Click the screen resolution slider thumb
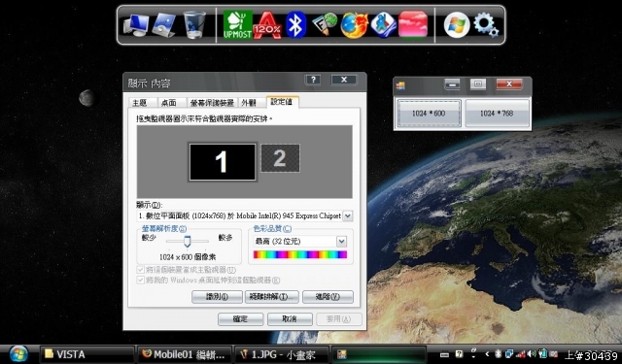Screen dimensions: 622x364 point(188,242)
